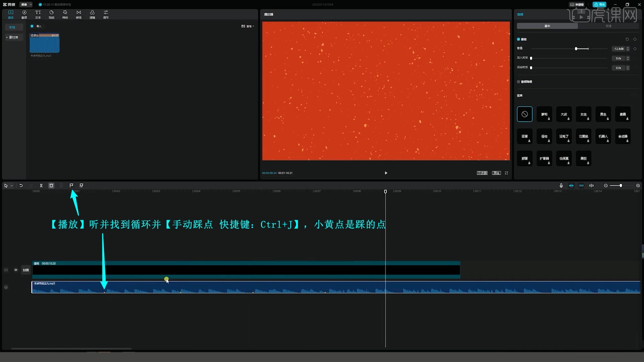
Task: Open the 媒体 (Media) tab
Action: 11,14
